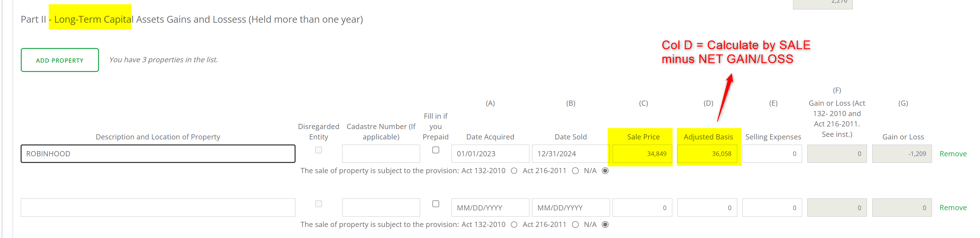Select Act 216-2011 radio in second row

575,225
